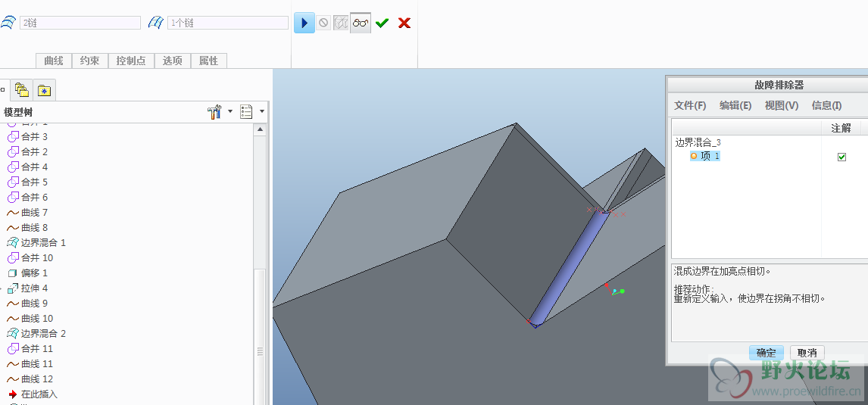Click the glasses preview icon
Screen dimensions: 868x405
(x=361, y=23)
